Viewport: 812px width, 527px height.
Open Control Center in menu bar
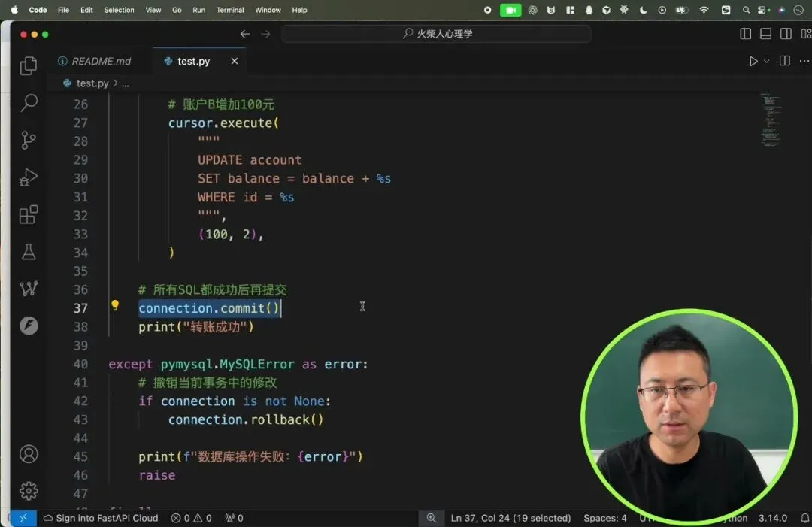coord(763,10)
